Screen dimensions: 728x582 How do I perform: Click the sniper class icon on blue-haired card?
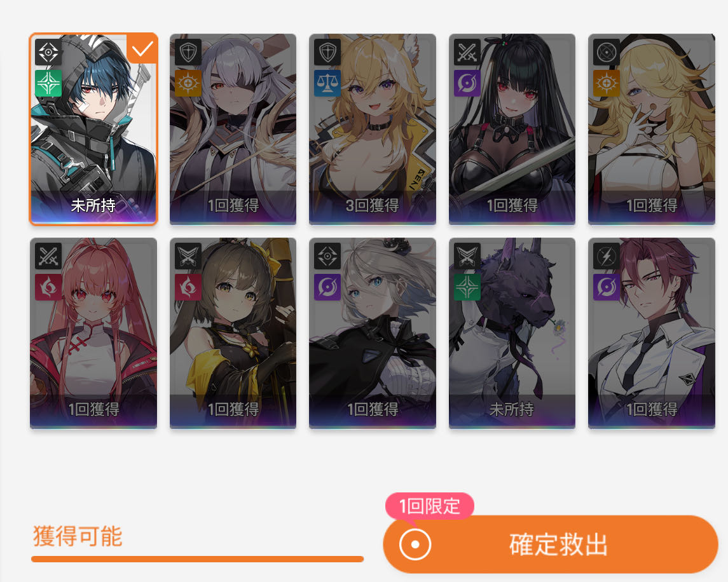pyautogui.click(x=48, y=51)
